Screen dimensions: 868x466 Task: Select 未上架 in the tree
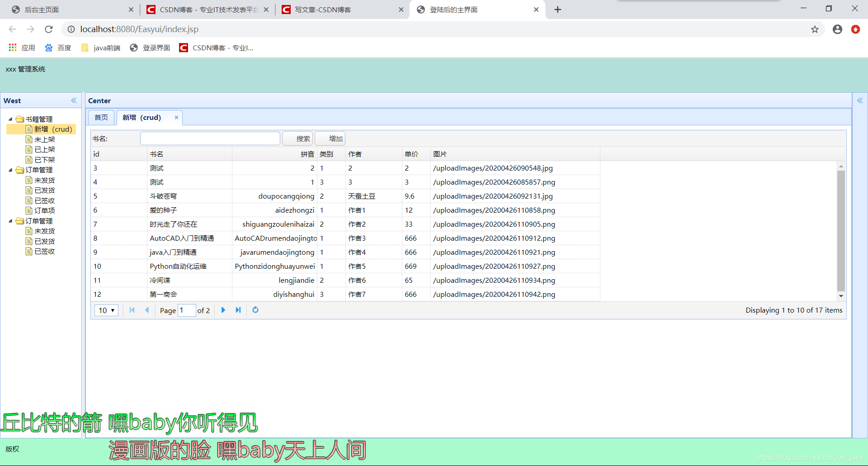tap(44, 139)
